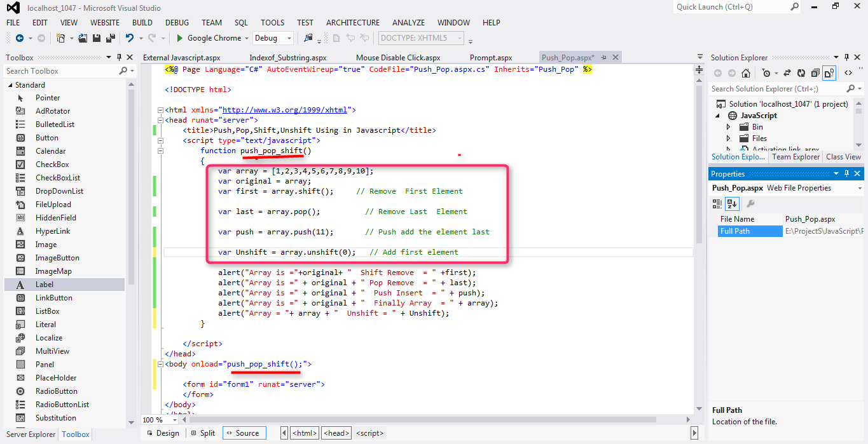Click the Open File toolbar icon
868x444 pixels.
point(83,38)
